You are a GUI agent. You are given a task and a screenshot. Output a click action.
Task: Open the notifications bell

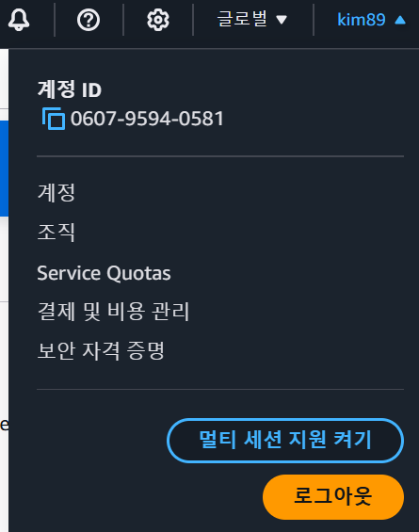[19, 20]
